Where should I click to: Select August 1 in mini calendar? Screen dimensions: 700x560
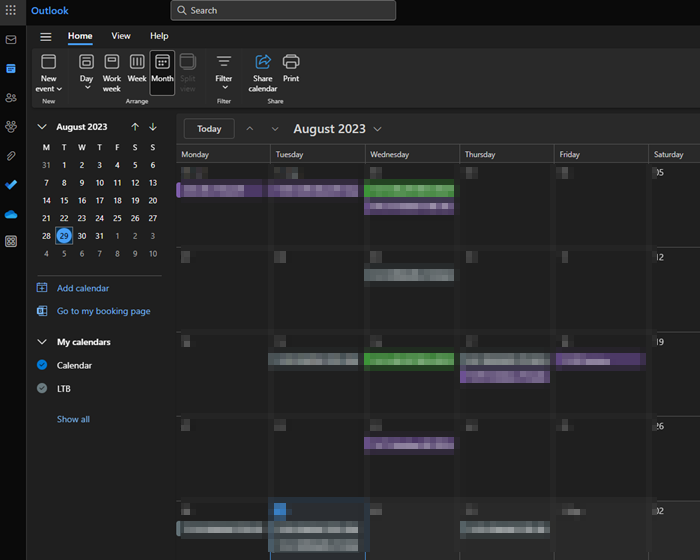click(x=64, y=165)
